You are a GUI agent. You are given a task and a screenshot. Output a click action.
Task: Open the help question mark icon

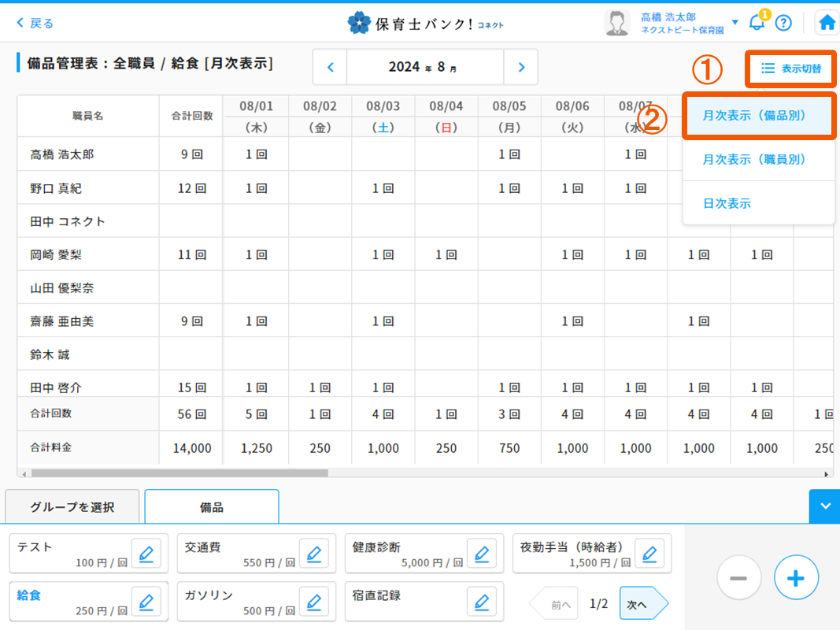(783, 23)
